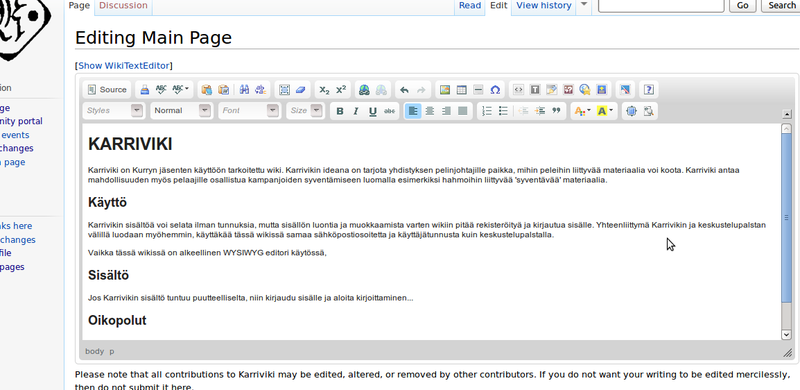This screenshot has height=390, width=800.
Task: Toggle center text alignment
Action: pos(430,111)
